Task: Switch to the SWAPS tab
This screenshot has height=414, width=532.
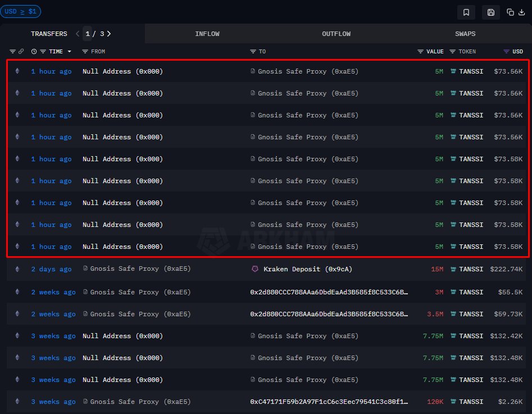Action: [465, 34]
